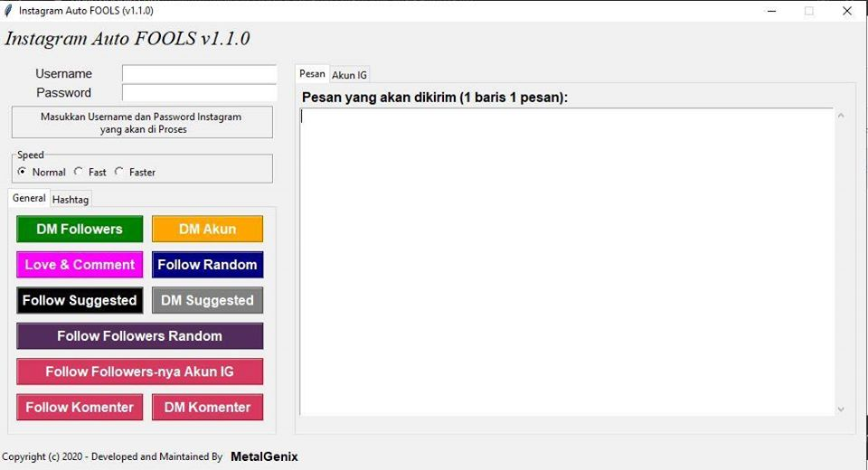
Task: Click inside the message text area
Action: 567,261
